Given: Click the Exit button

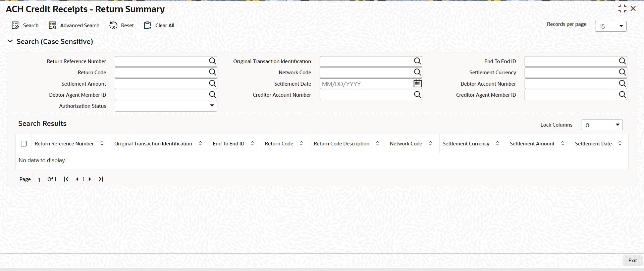Looking at the screenshot, I should tap(632, 261).
